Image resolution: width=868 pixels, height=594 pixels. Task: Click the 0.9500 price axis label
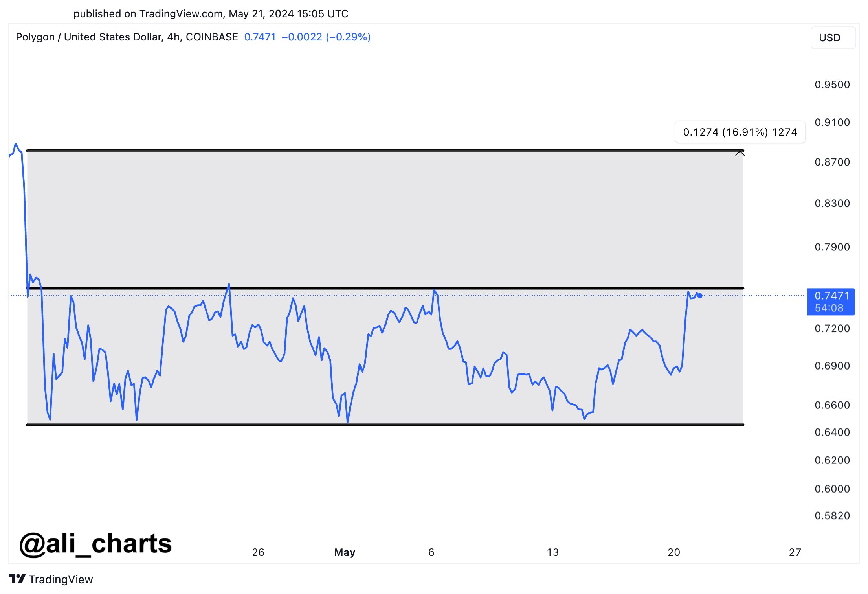[x=832, y=85]
